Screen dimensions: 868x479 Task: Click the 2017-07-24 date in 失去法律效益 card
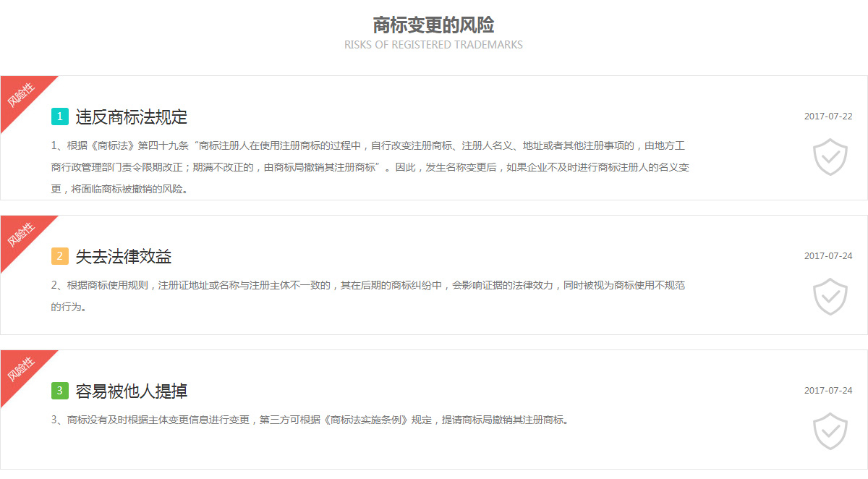[x=828, y=256]
